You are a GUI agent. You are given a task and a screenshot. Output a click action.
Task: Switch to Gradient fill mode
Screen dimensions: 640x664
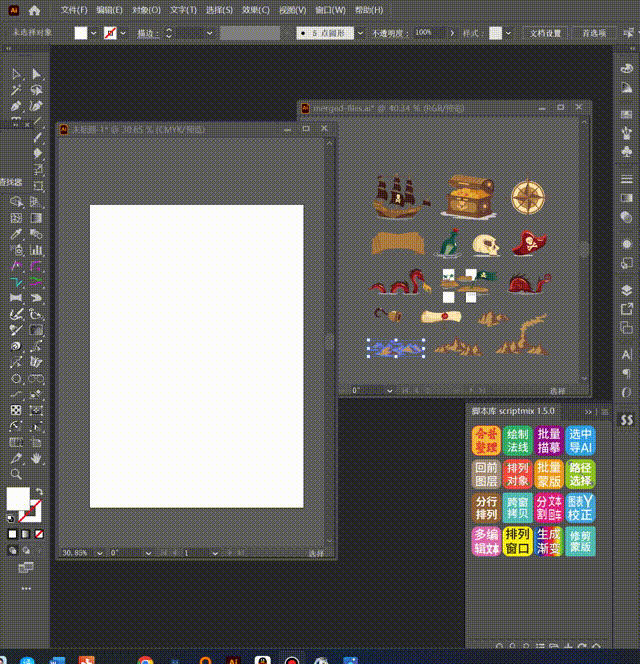(26, 534)
